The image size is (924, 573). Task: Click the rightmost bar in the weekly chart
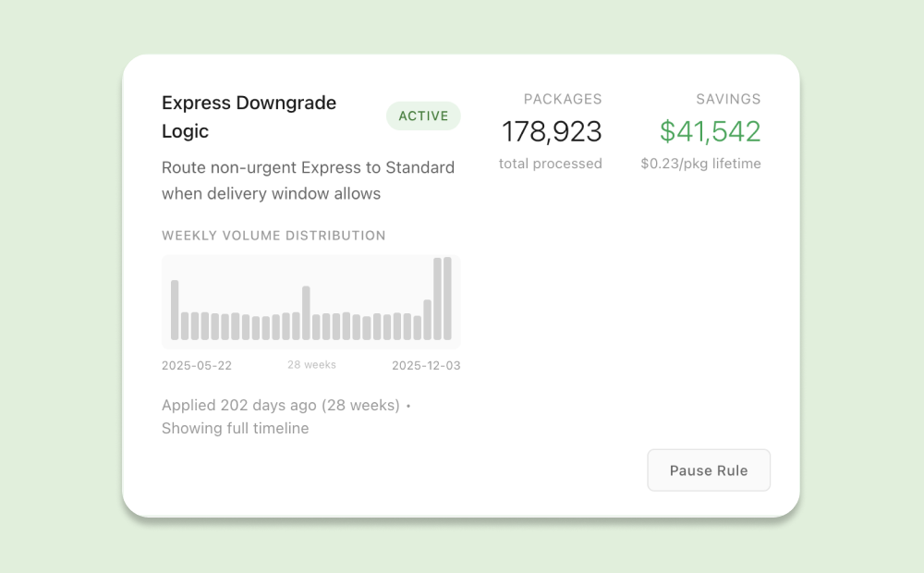pos(448,299)
